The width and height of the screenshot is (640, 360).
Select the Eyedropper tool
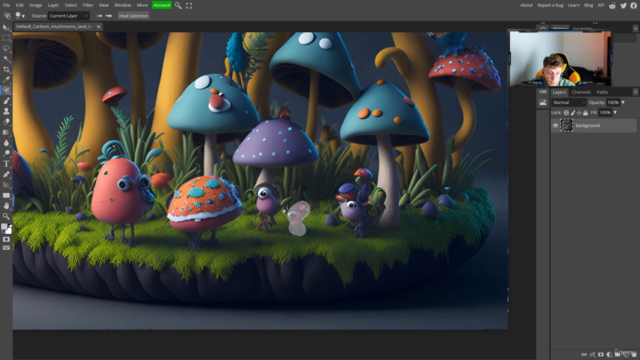point(6,80)
